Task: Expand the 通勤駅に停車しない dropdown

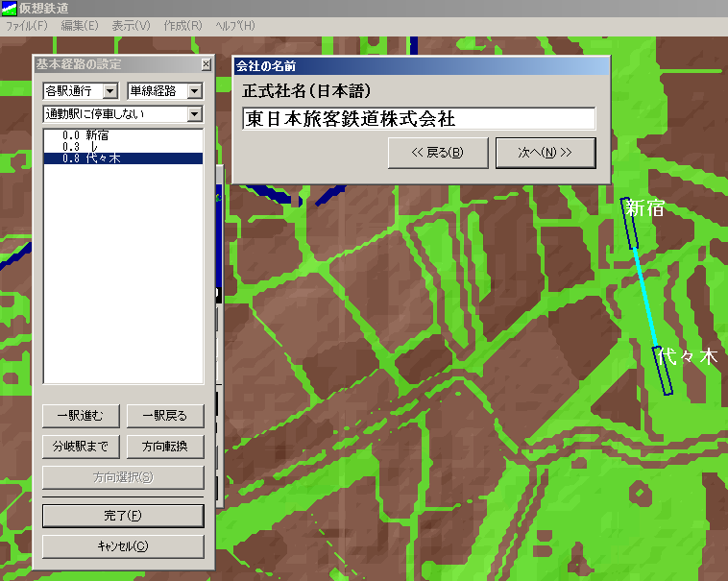Action: (195, 113)
